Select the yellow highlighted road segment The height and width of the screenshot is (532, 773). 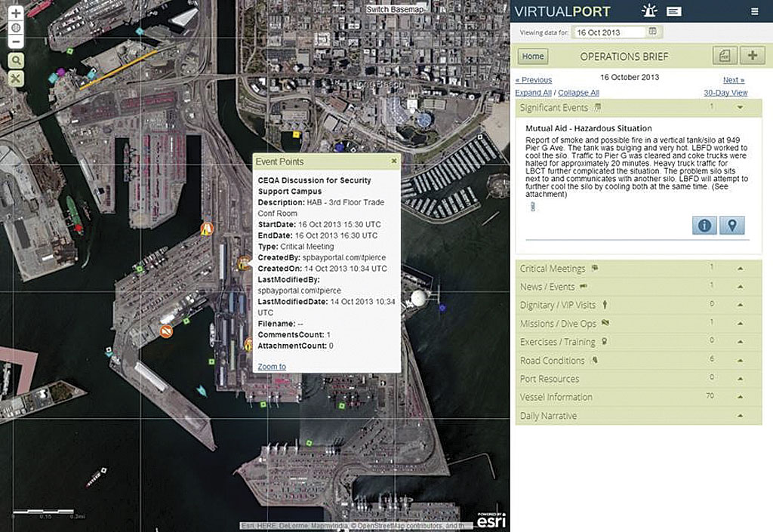click(x=119, y=69)
